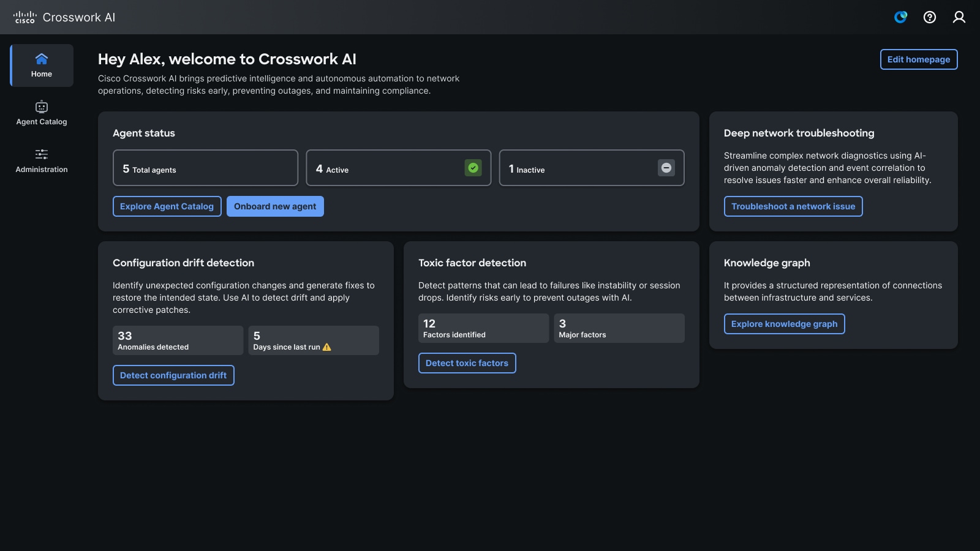Click the Toxic factor detection heading
Screen dimensions: 980x551
click(x=472, y=263)
